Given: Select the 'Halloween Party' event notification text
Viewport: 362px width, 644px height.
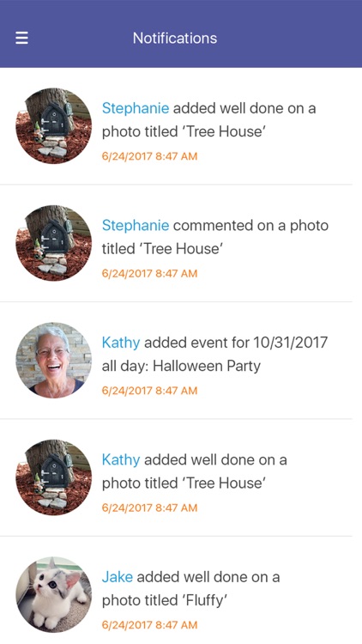Looking at the screenshot, I should (214, 354).
